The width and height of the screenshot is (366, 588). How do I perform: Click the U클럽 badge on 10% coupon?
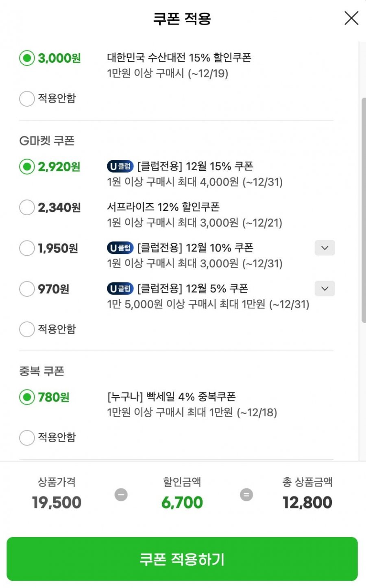coord(120,248)
